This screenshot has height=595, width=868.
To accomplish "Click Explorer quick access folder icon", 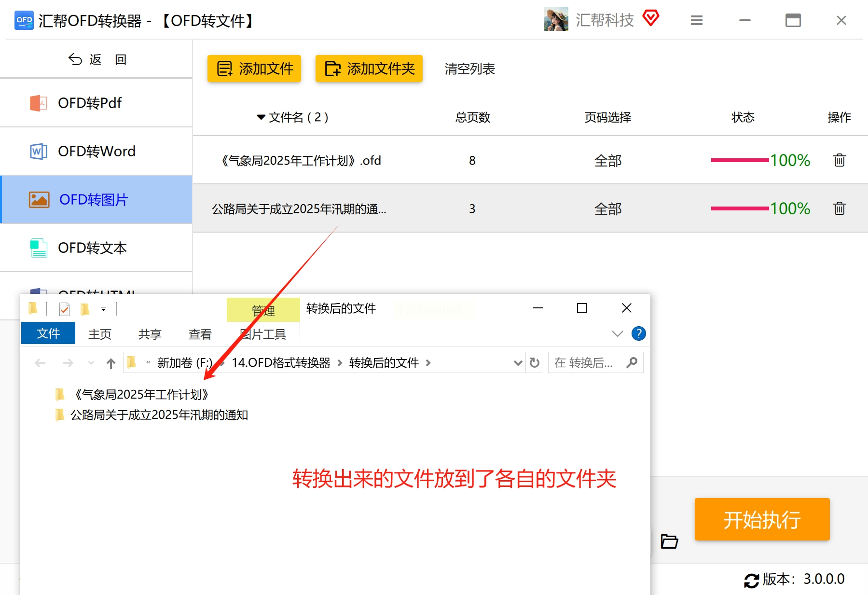I will pos(33,308).
